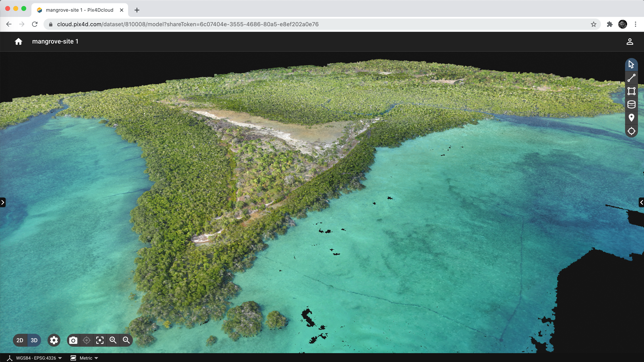
Task: Select the volume measurement tool
Action: pyautogui.click(x=631, y=104)
